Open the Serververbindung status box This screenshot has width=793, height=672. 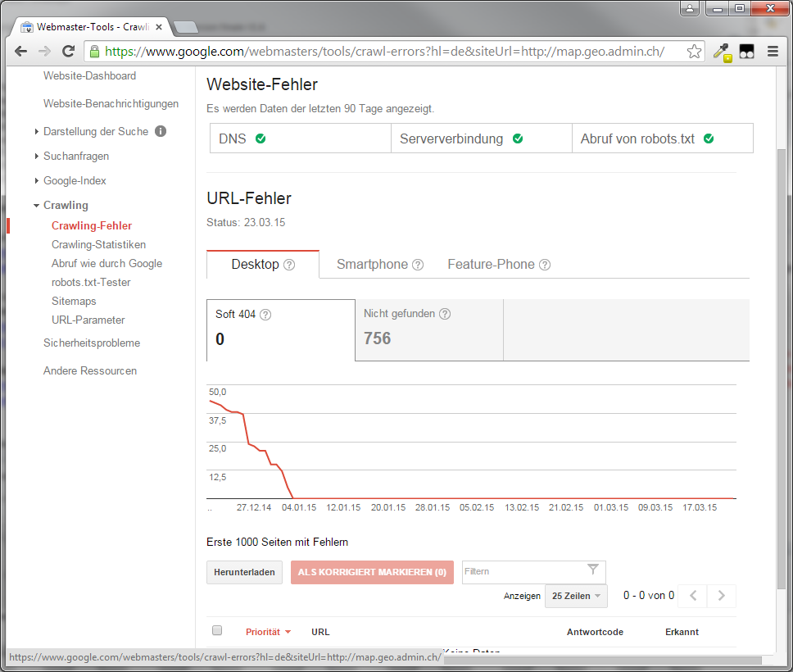(x=482, y=138)
